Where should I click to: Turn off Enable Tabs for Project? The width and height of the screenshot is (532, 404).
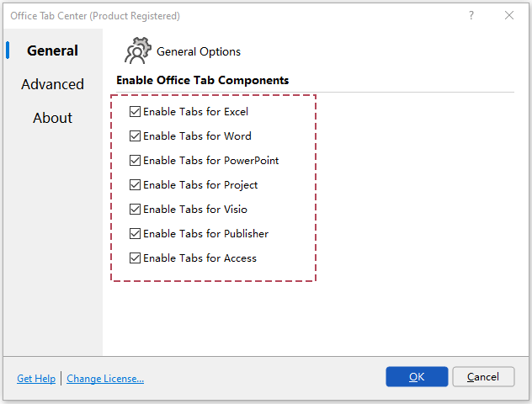[x=136, y=185]
